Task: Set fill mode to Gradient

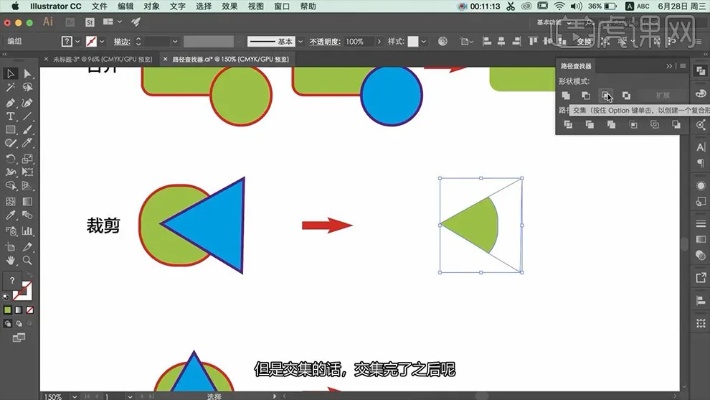Action: (19, 310)
